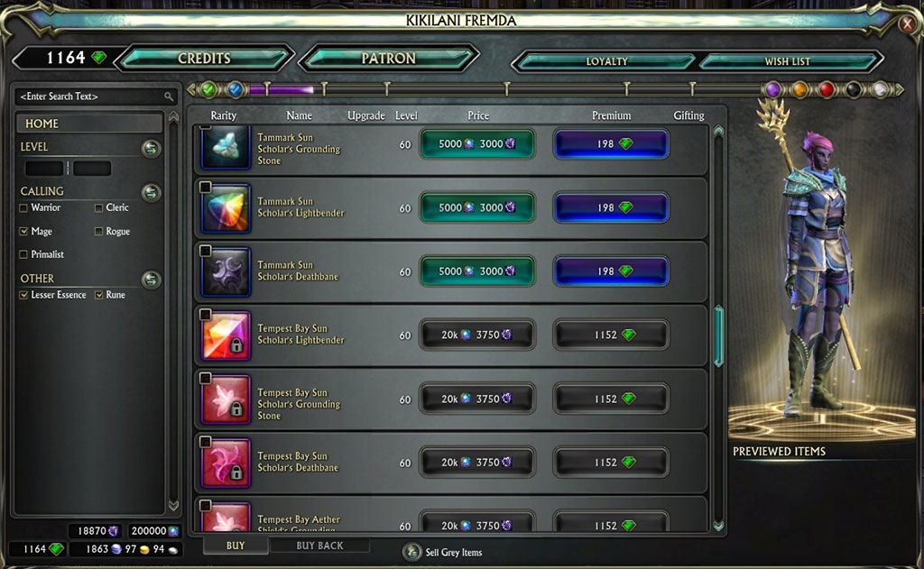The width and height of the screenshot is (924, 569).
Task: Click the locked Tempest Bay Sun Scholar's Lightbender icon
Action: (226, 335)
